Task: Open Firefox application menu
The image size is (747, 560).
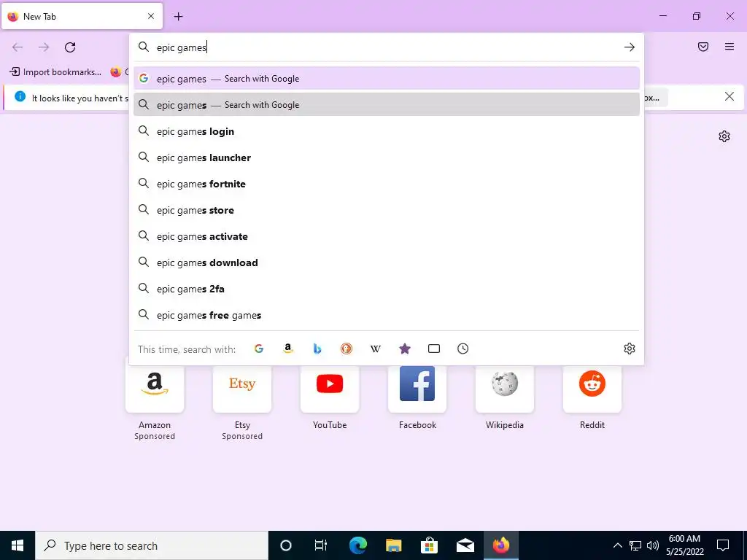Action: (729, 47)
